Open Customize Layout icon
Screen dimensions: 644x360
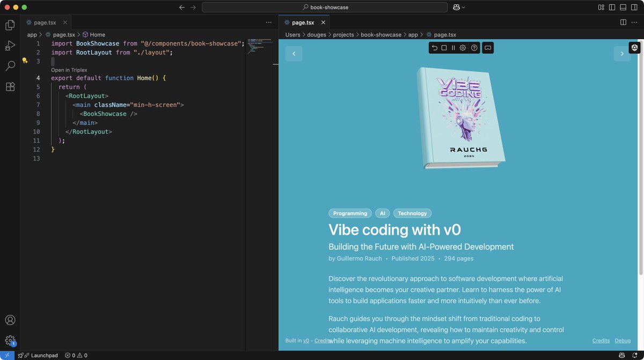pyautogui.click(x=600, y=7)
